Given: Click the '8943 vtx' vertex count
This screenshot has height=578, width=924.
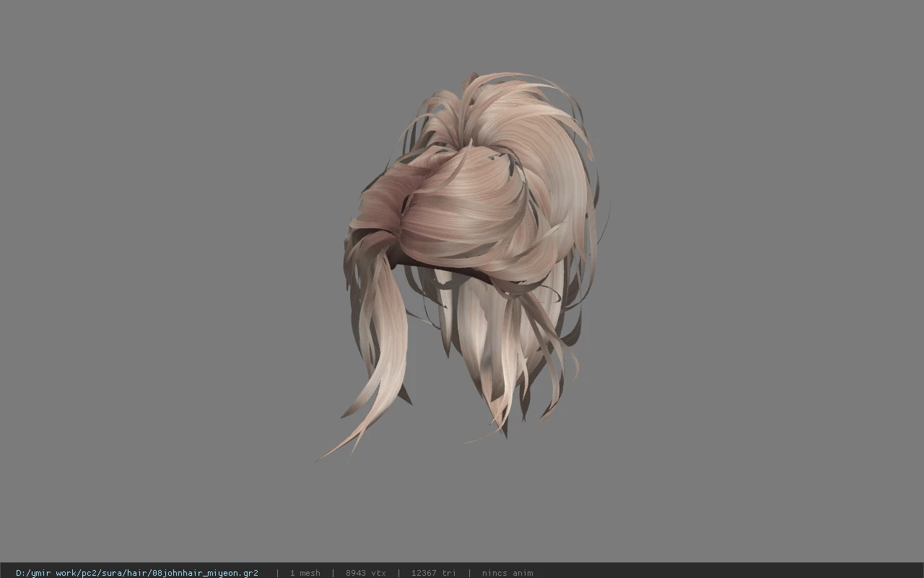Looking at the screenshot, I should coord(365,573).
